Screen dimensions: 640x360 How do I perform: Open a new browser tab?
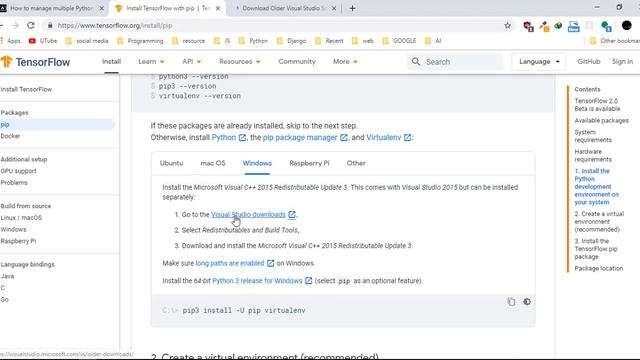click(x=352, y=8)
